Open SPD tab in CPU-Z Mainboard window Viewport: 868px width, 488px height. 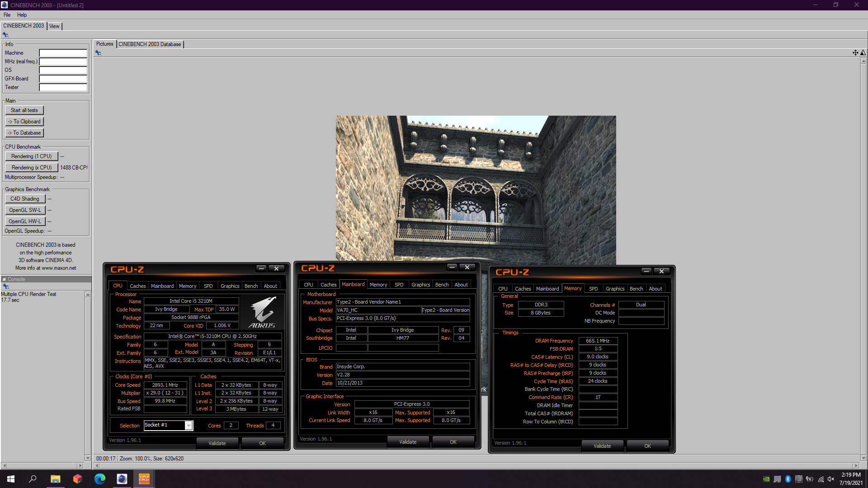click(399, 285)
